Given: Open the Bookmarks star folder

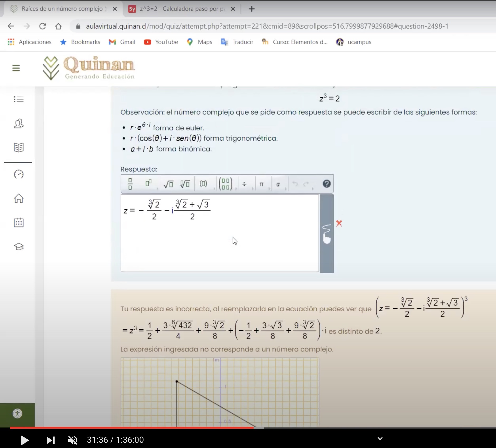Looking at the screenshot, I should [x=80, y=42].
